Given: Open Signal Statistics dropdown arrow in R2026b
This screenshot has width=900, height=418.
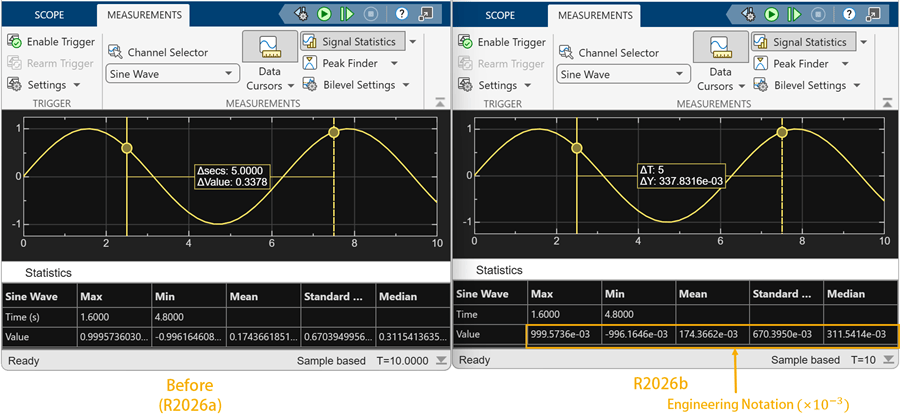Looking at the screenshot, I should 863,42.
